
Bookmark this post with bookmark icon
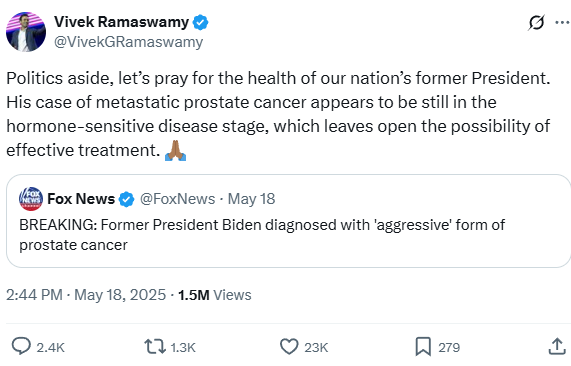tap(423, 347)
